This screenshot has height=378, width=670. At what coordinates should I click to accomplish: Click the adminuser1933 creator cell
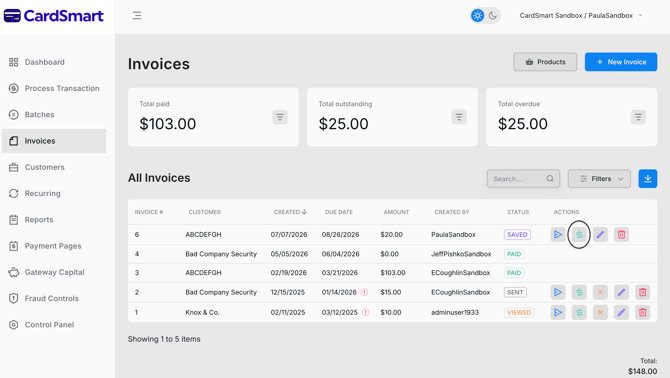tap(455, 312)
